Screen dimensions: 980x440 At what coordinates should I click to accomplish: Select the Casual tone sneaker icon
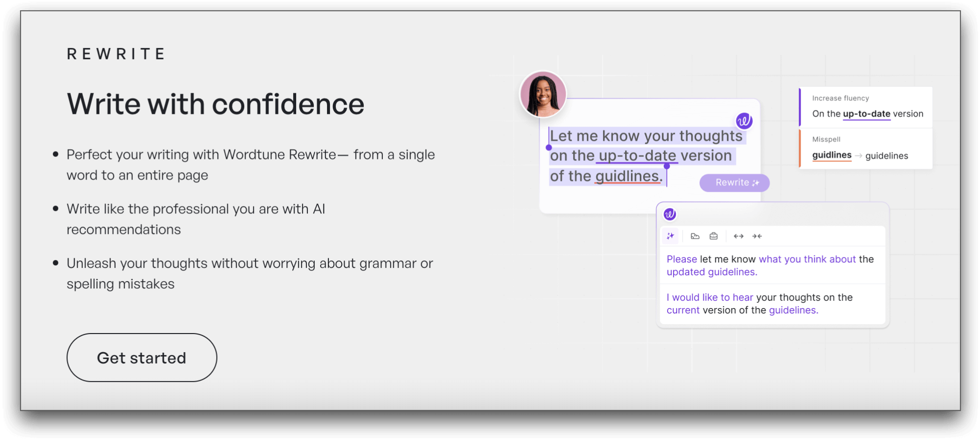pyautogui.click(x=695, y=236)
